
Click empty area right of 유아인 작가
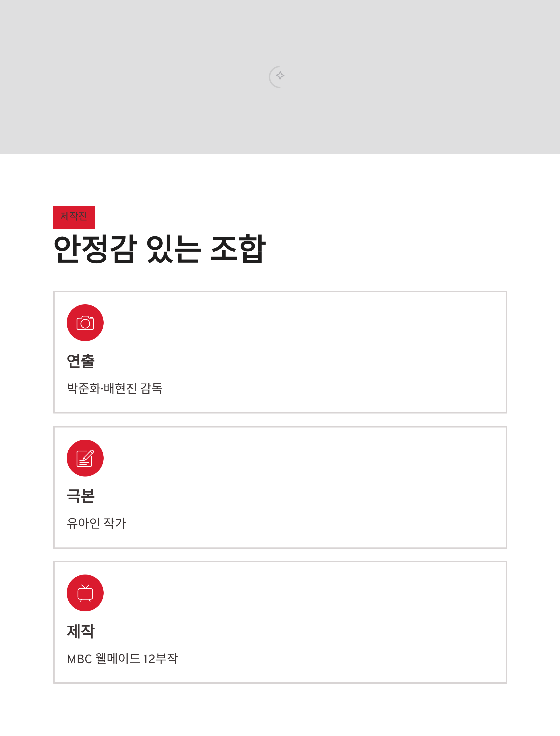317,523
